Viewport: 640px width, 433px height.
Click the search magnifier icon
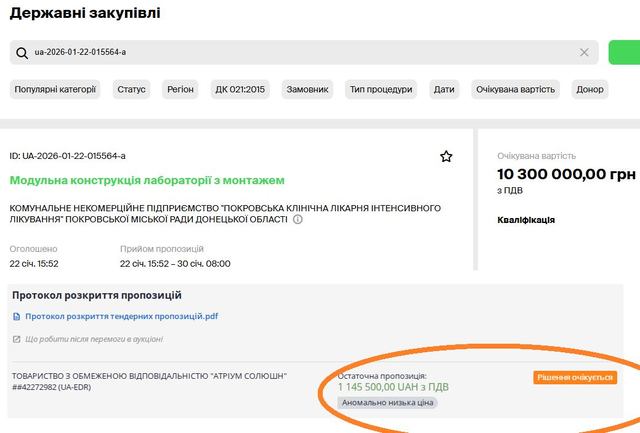pyautogui.click(x=21, y=52)
